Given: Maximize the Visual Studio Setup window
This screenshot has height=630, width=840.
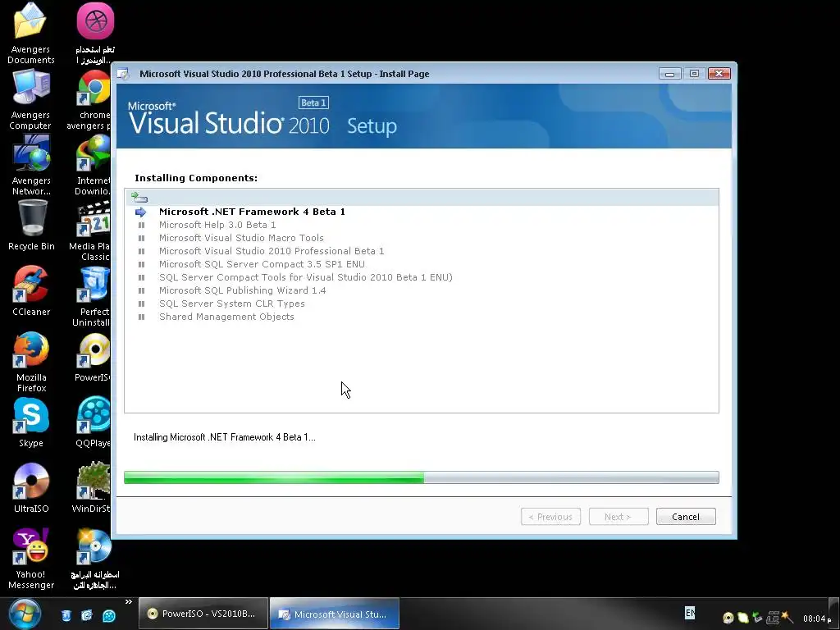Looking at the screenshot, I should click(x=694, y=73).
